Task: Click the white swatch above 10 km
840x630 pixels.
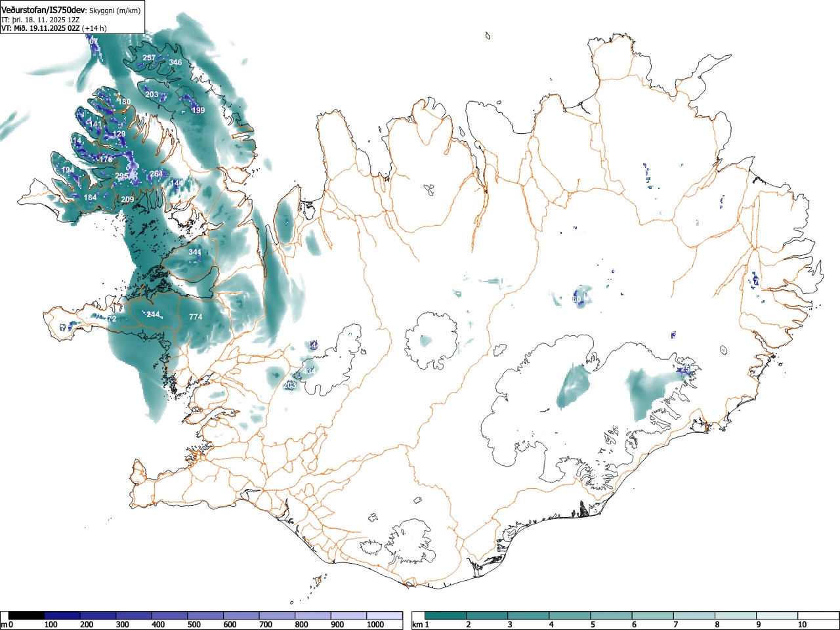Action: pyautogui.click(x=818, y=616)
